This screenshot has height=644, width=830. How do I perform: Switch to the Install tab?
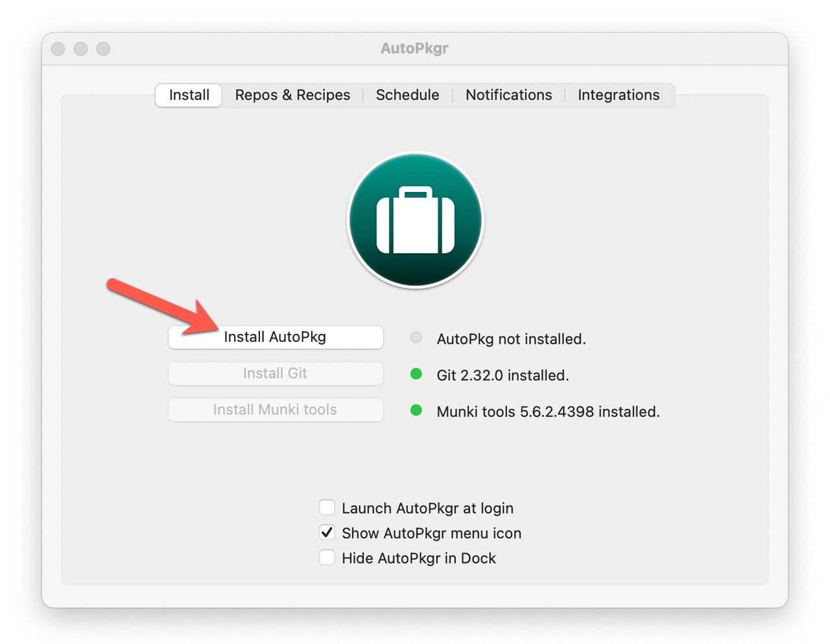click(189, 95)
